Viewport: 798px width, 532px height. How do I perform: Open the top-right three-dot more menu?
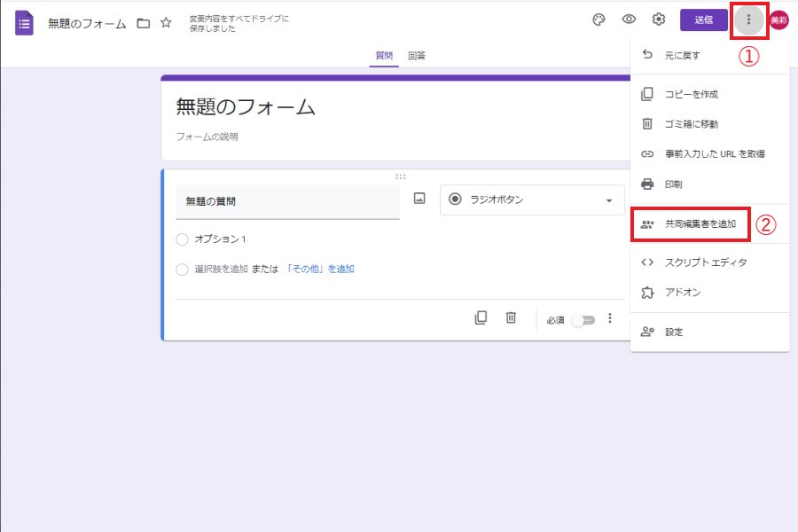click(x=749, y=20)
